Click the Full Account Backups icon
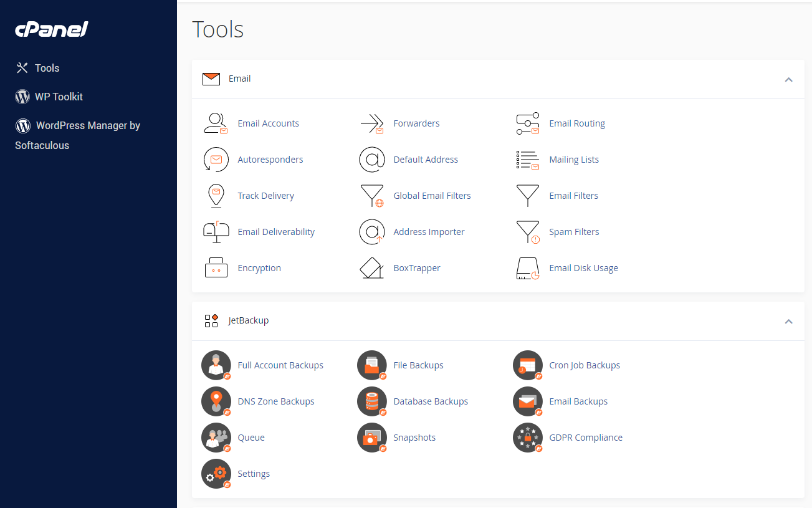Viewport: 812px width, 508px height. pyautogui.click(x=216, y=365)
